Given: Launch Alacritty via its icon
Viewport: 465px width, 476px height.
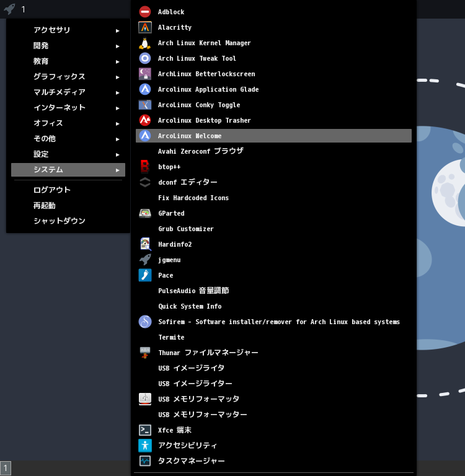Looking at the screenshot, I should 145,27.
